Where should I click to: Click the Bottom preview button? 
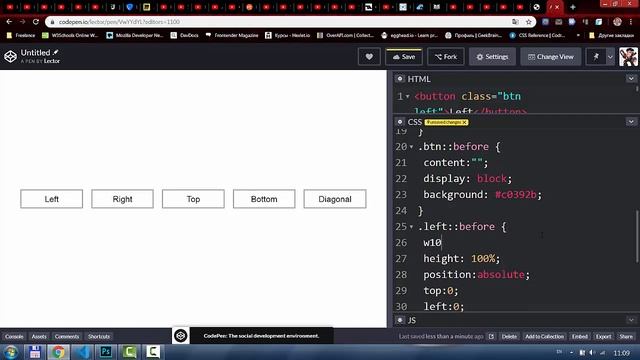click(x=264, y=199)
